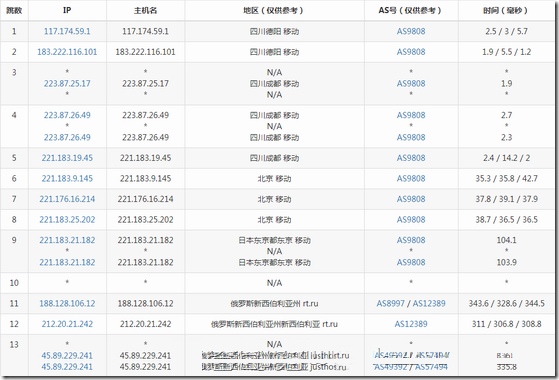Select the 时间 column header
559x380 pixels.
coord(506,11)
